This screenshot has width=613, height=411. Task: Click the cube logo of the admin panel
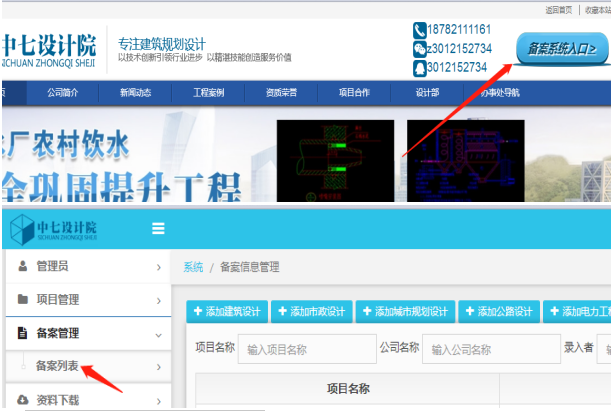(22, 230)
